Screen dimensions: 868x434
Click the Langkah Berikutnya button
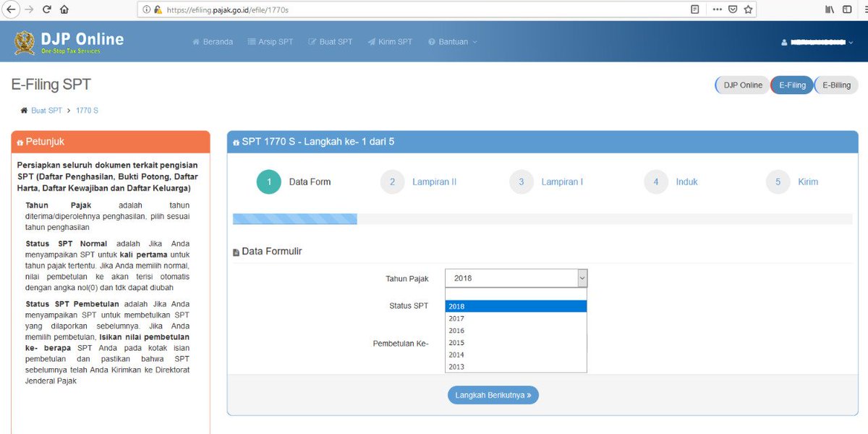[493, 395]
